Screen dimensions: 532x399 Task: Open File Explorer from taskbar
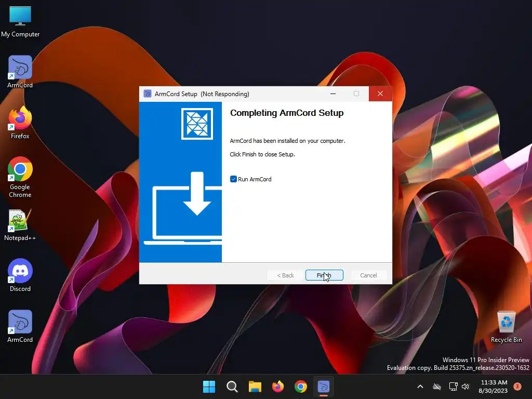pyautogui.click(x=255, y=387)
